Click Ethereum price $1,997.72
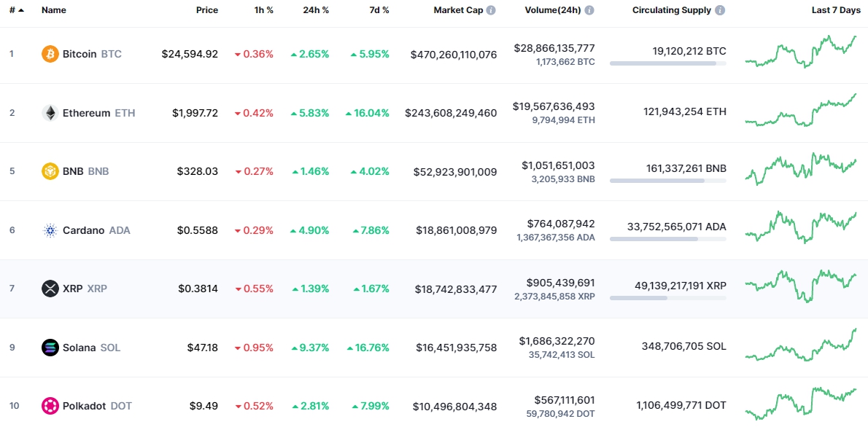 pos(195,113)
